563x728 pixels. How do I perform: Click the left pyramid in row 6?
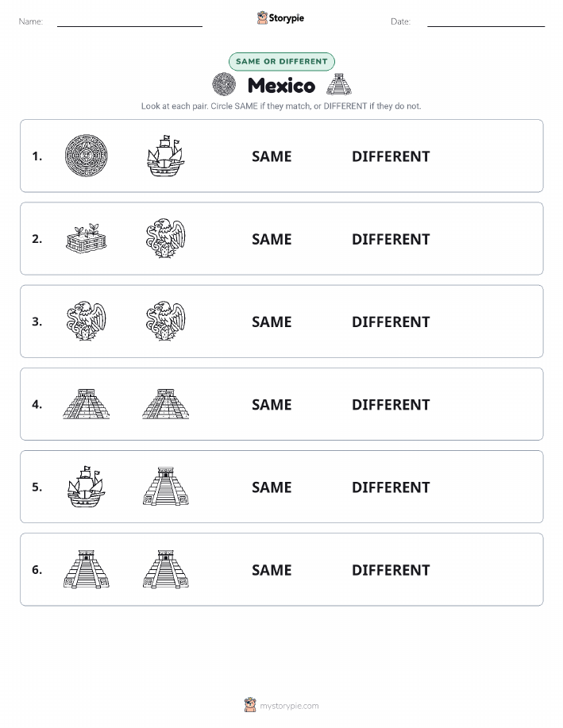click(87, 569)
